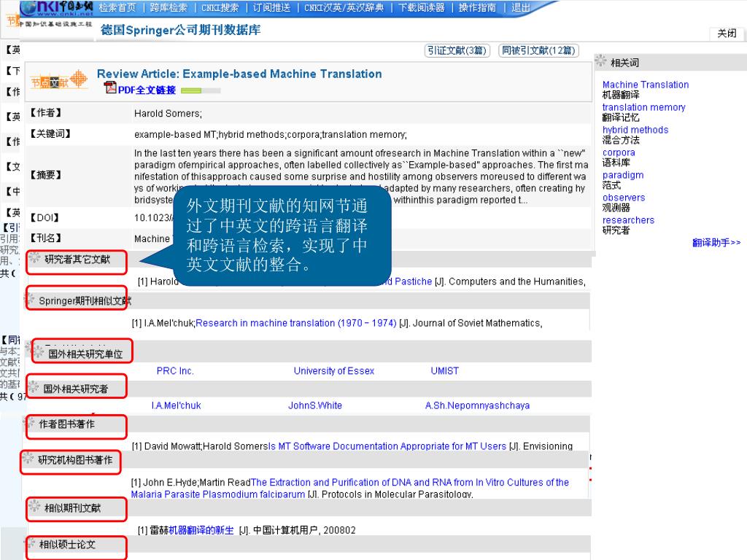Screen dimensions: 747x560
Task: Open PRC Inc. institution link
Action: tap(175, 370)
